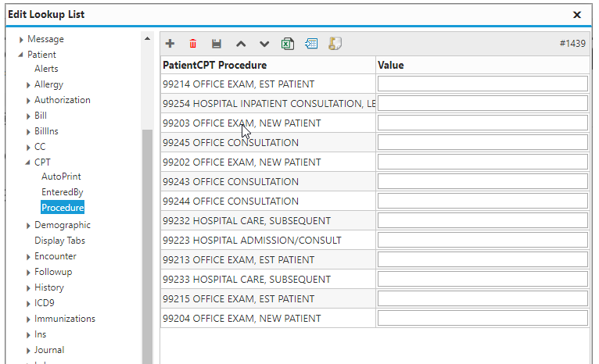This screenshot has width=599, height=364.
Task: Click the tree scrollbar up arrow
Action: point(148,38)
